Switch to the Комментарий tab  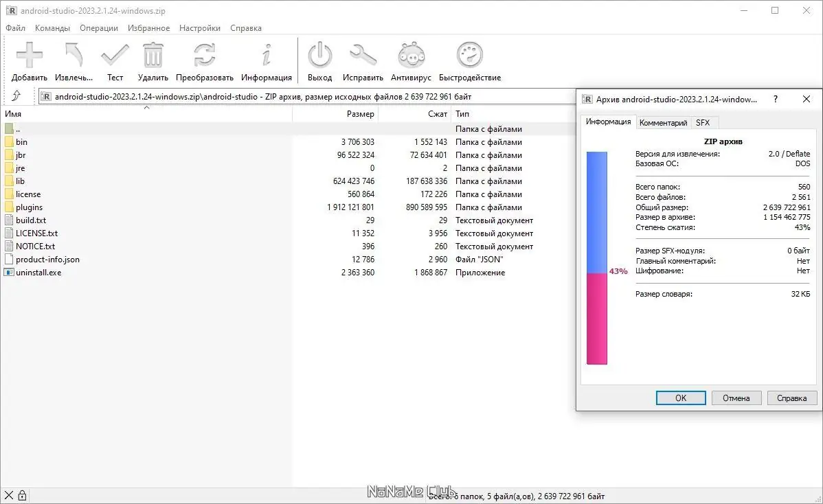(x=663, y=122)
